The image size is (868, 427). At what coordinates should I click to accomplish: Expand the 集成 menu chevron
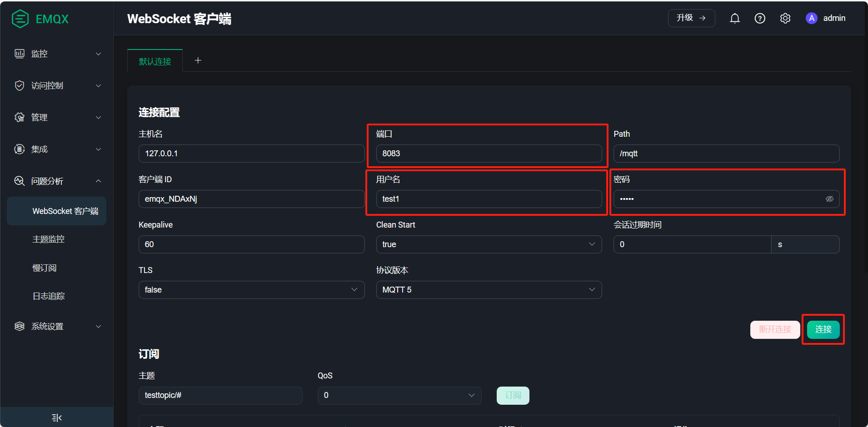pyautogui.click(x=98, y=149)
